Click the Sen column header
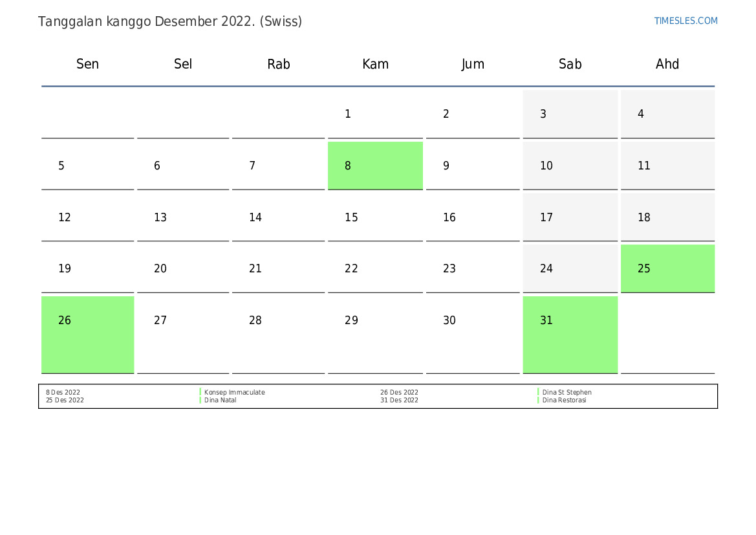Screen dimensions: 756x535 click(88, 64)
